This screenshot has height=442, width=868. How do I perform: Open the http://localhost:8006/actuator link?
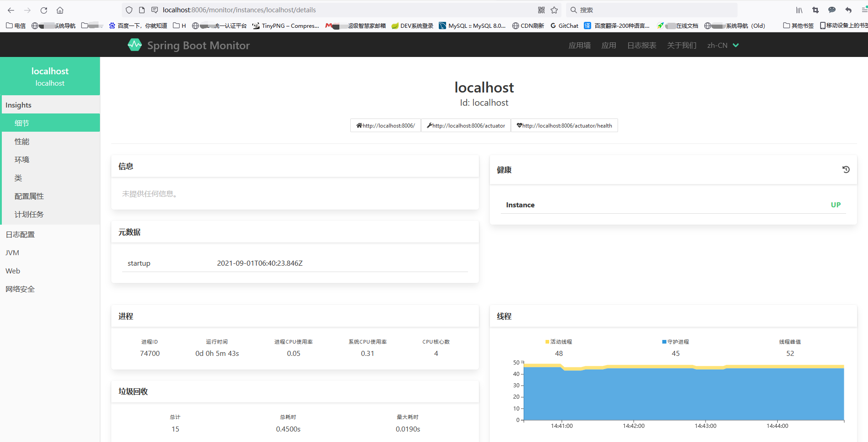[x=466, y=125]
